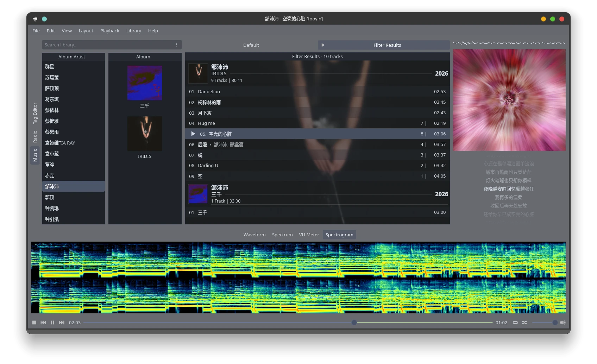Select track 01. Dandelion
This screenshot has width=597, height=364.
[318, 91]
